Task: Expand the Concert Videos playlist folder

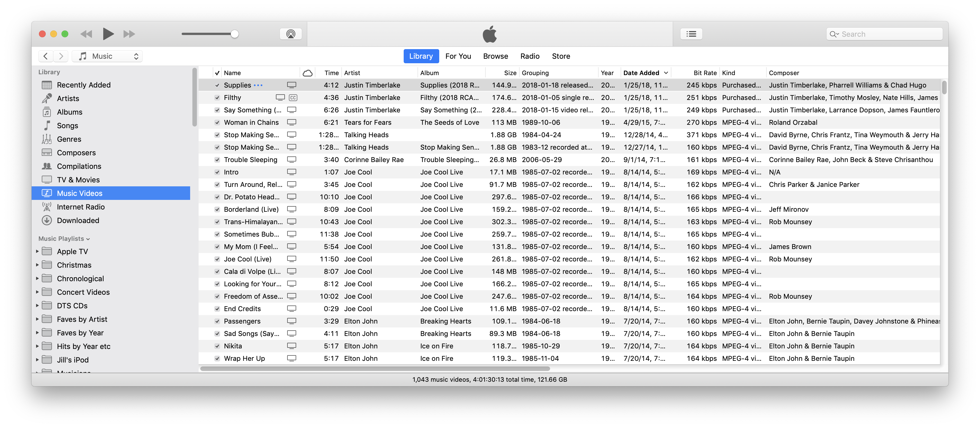Action: click(x=37, y=292)
